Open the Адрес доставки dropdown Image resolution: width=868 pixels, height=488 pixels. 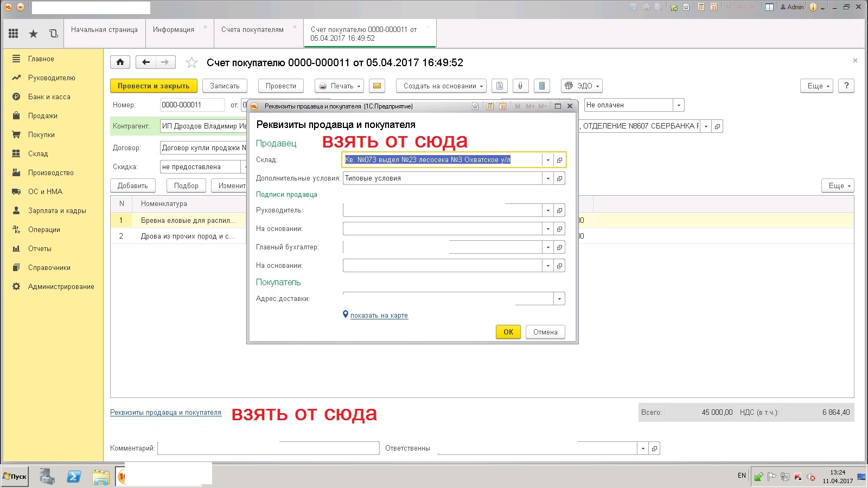point(559,299)
